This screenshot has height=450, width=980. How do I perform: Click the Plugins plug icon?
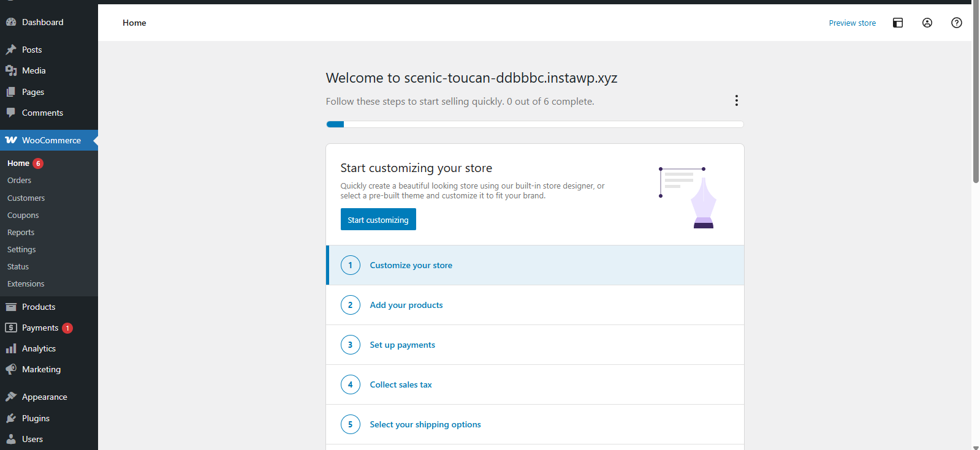(11, 418)
